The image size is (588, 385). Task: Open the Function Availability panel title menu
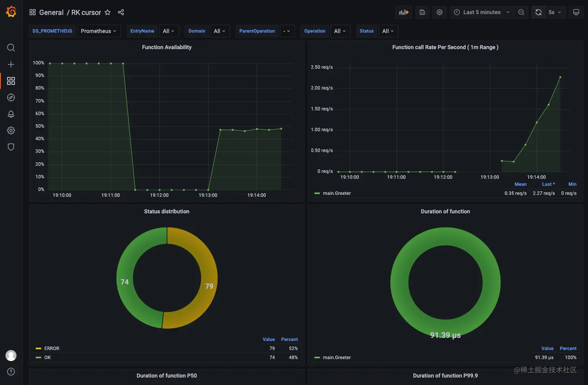[167, 47]
